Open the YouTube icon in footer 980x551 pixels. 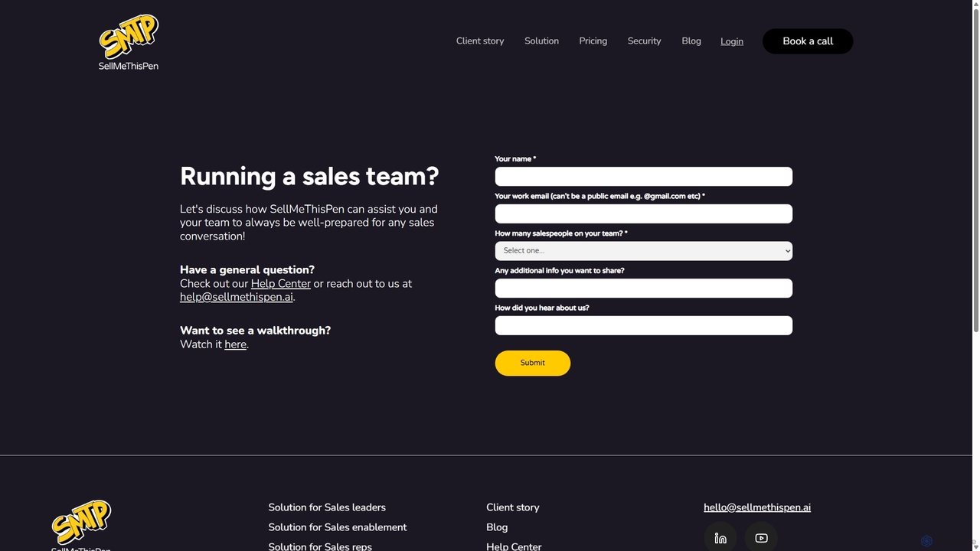[761, 538]
